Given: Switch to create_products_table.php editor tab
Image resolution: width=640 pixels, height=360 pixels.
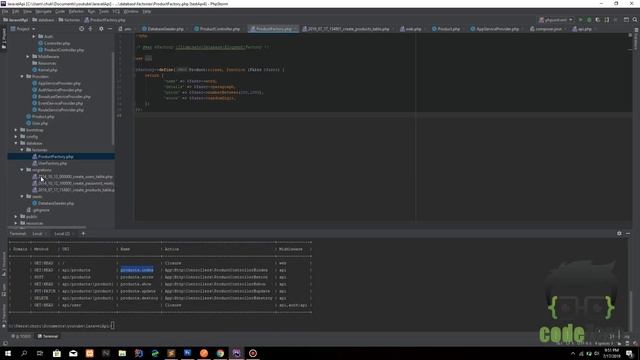Looking at the screenshot, I should coord(347,29).
